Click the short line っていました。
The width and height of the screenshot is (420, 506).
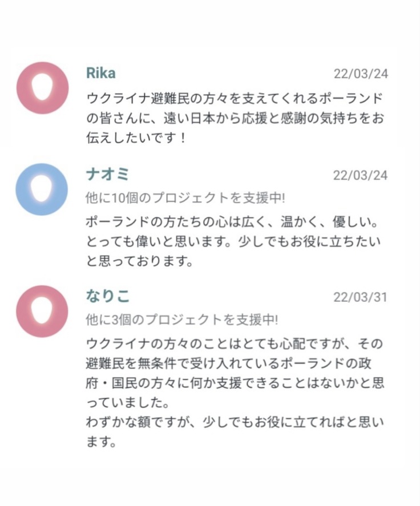pos(127,403)
